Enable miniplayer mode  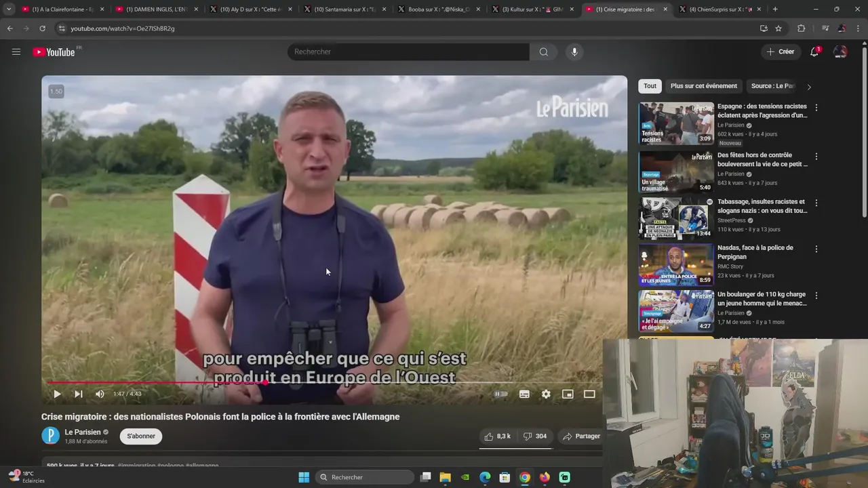pos(568,394)
